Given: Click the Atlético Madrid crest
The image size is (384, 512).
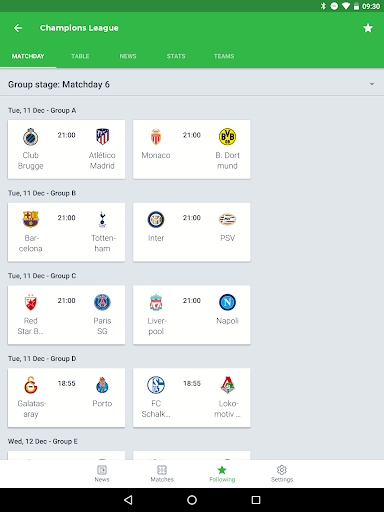Looking at the screenshot, I should [102, 137].
